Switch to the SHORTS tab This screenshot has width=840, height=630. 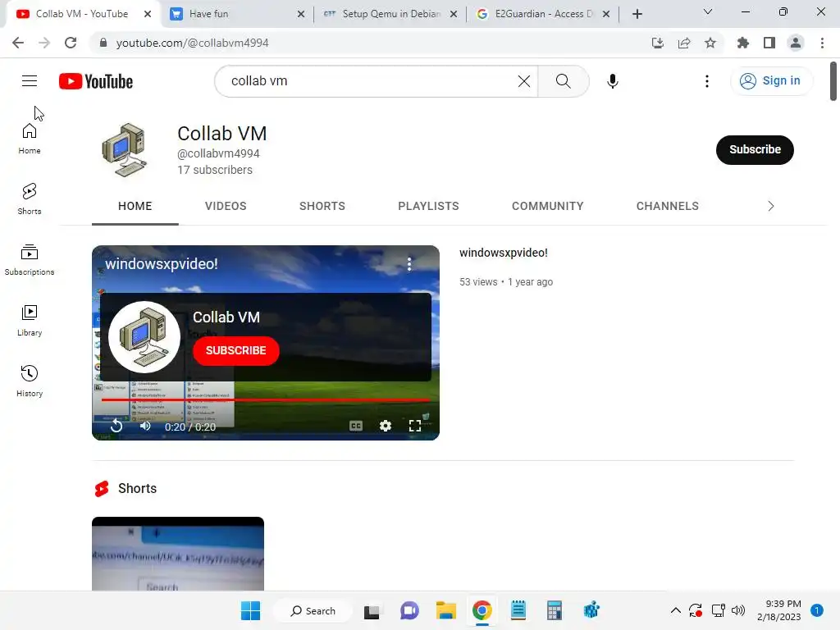point(322,206)
